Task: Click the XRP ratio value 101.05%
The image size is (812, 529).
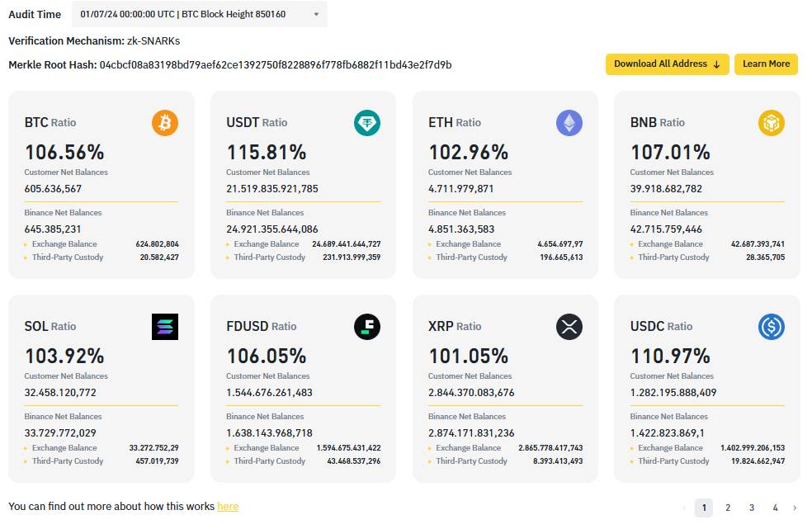Action: coord(469,356)
